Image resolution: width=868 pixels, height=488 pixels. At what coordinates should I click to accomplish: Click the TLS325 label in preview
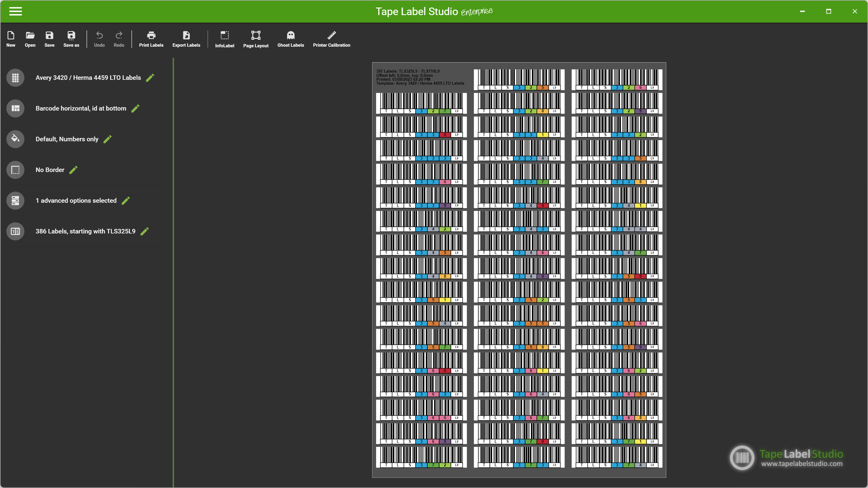[x=519, y=80]
